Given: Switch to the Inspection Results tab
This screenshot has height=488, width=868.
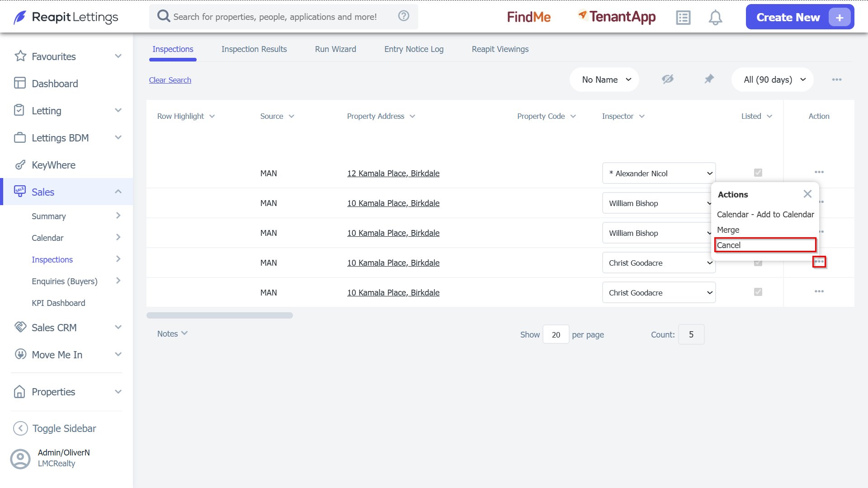Looking at the screenshot, I should click(254, 49).
